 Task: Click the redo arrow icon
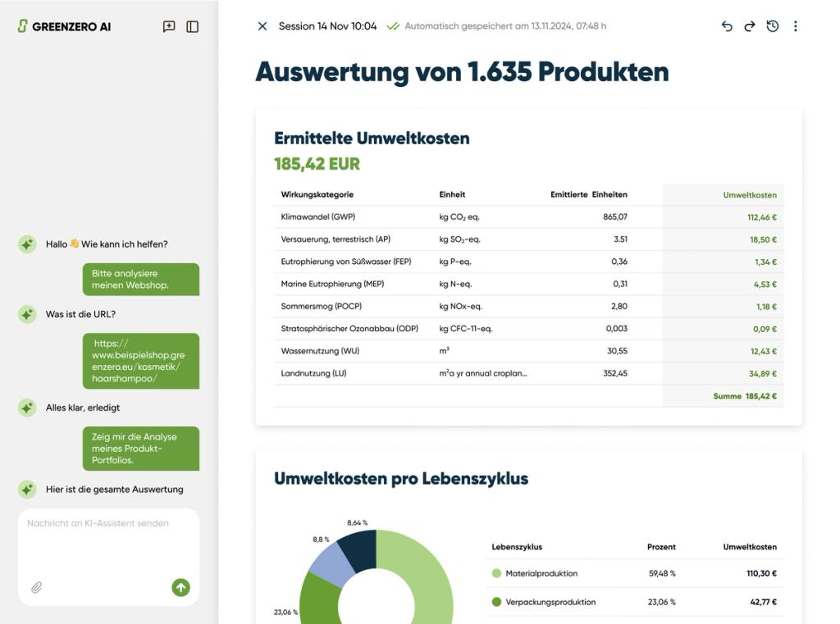point(750,26)
